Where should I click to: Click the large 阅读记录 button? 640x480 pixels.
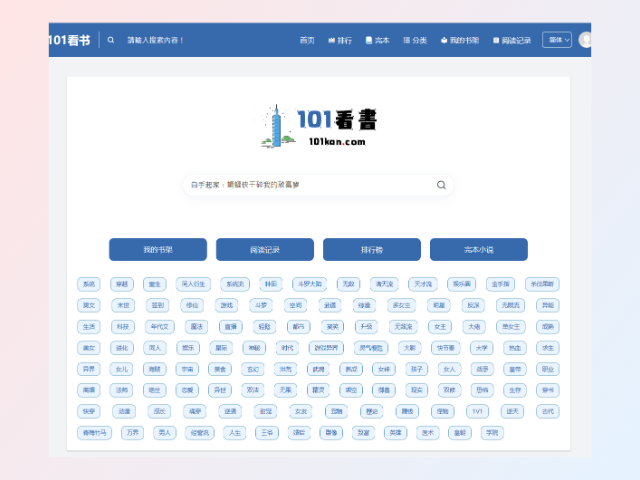click(265, 249)
